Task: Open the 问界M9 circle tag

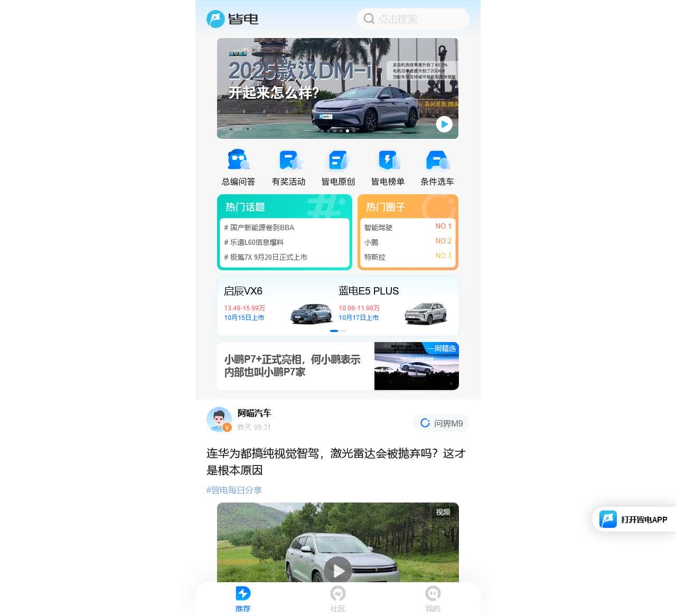Action: click(x=441, y=423)
